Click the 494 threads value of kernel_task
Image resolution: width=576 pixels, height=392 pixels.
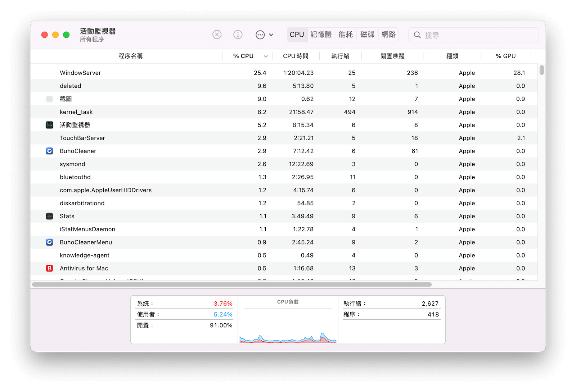pos(350,112)
